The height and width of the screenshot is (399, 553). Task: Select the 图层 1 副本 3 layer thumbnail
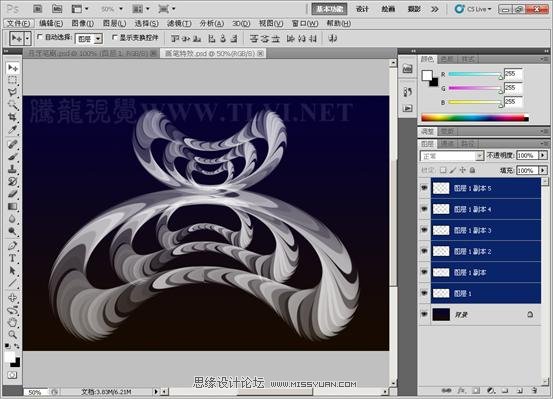[x=440, y=230]
